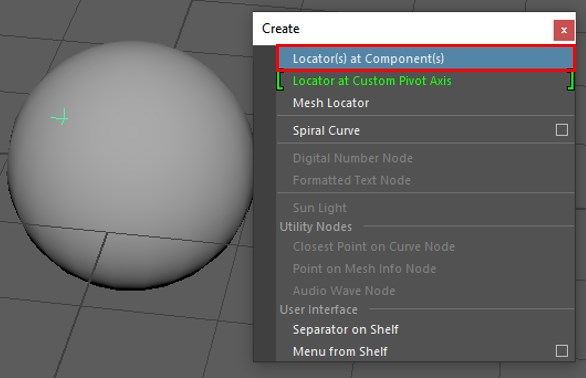586x378 pixels.
Task: Open Spiral Curve option box
Action: click(561, 130)
